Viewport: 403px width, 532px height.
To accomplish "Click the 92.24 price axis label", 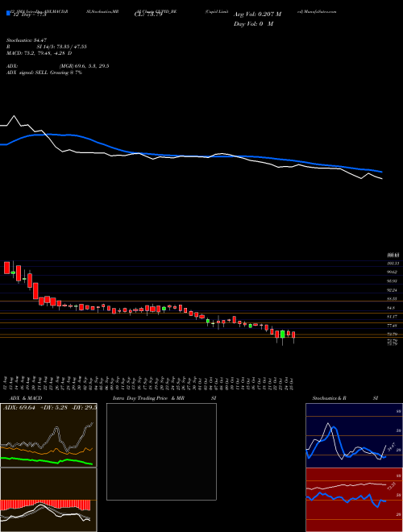I will click(x=393, y=290).
